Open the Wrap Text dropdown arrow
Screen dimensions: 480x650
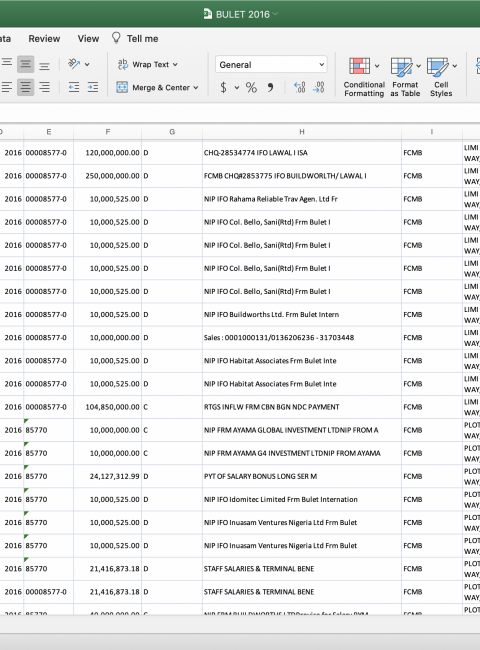(x=175, y=65)
